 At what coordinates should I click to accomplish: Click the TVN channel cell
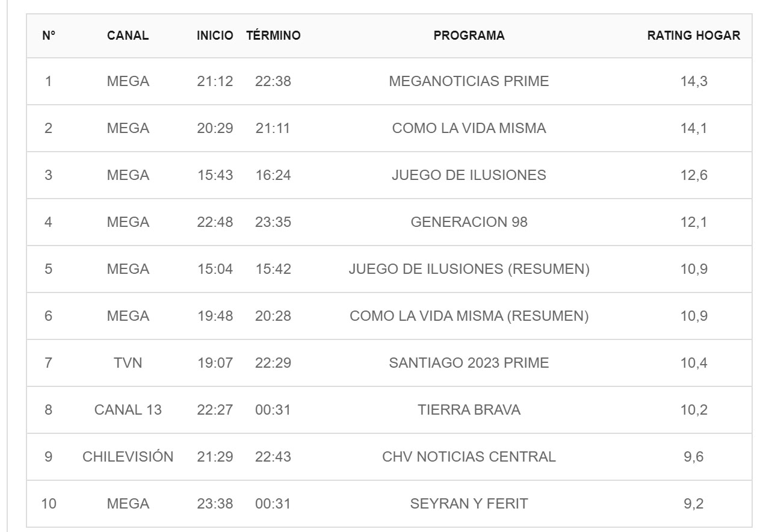click(x=128, y=363)
